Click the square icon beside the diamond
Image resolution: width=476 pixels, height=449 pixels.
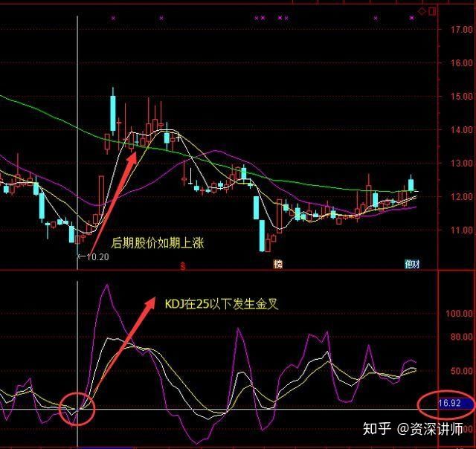[432, 12]
